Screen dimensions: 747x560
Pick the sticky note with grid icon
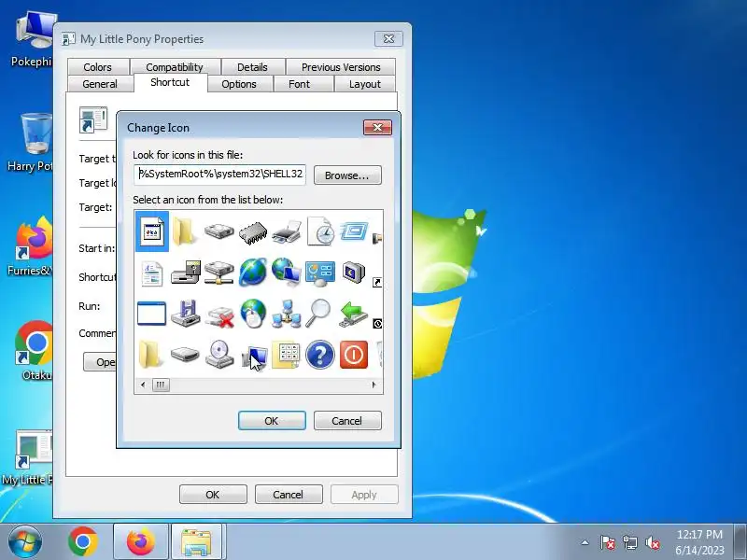point(286,355)
